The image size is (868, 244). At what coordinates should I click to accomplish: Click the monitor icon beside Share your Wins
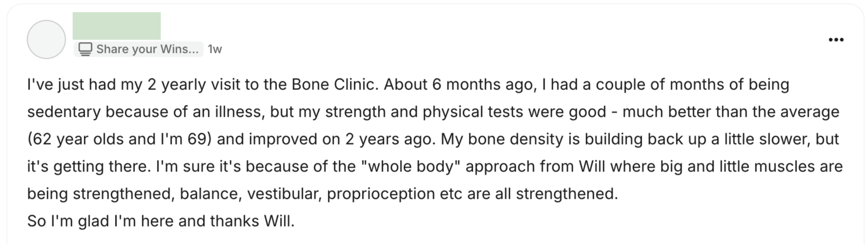tap(85, 49)
